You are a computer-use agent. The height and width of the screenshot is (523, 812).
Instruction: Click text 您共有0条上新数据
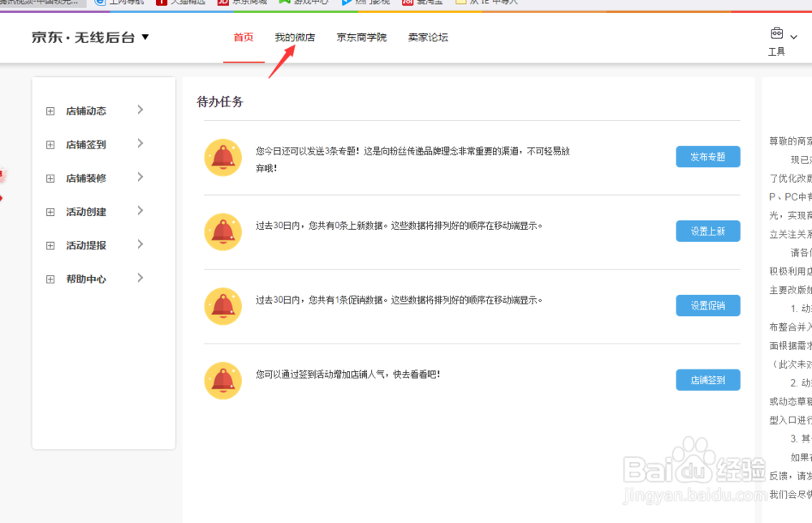[348, 226]
